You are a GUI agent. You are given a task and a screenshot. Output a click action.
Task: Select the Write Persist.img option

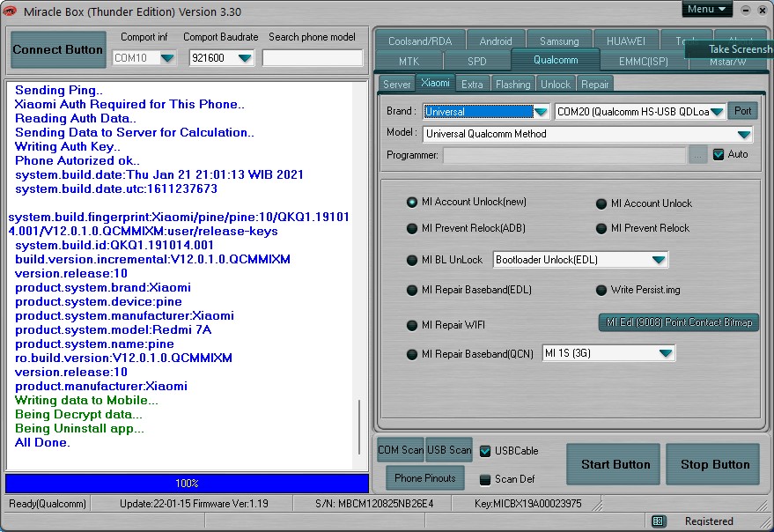pos(601,290)
